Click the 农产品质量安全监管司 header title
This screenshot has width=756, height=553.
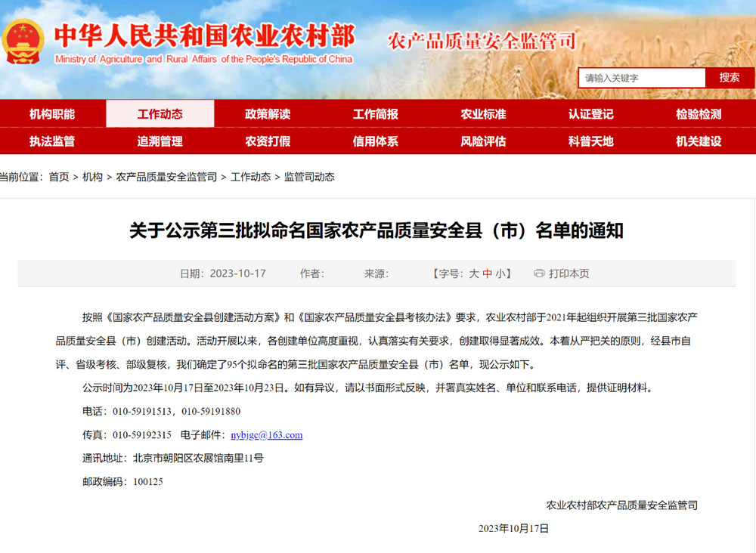click(482, 42)
